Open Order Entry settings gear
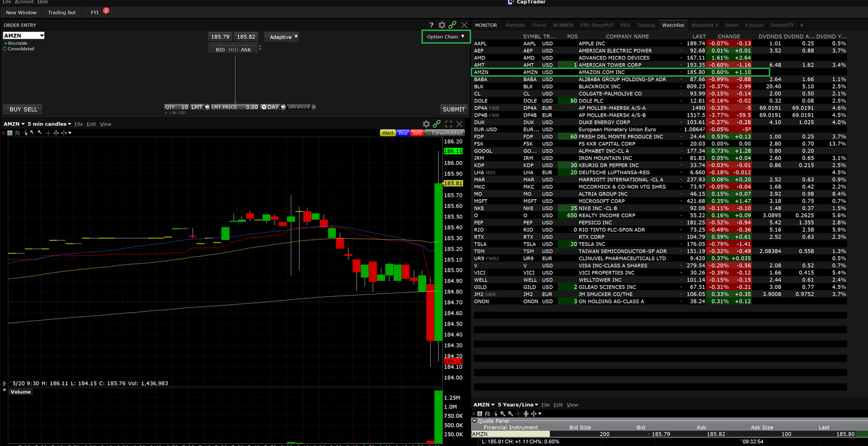Viewport: 868px width, 446px height. (442, 25)
